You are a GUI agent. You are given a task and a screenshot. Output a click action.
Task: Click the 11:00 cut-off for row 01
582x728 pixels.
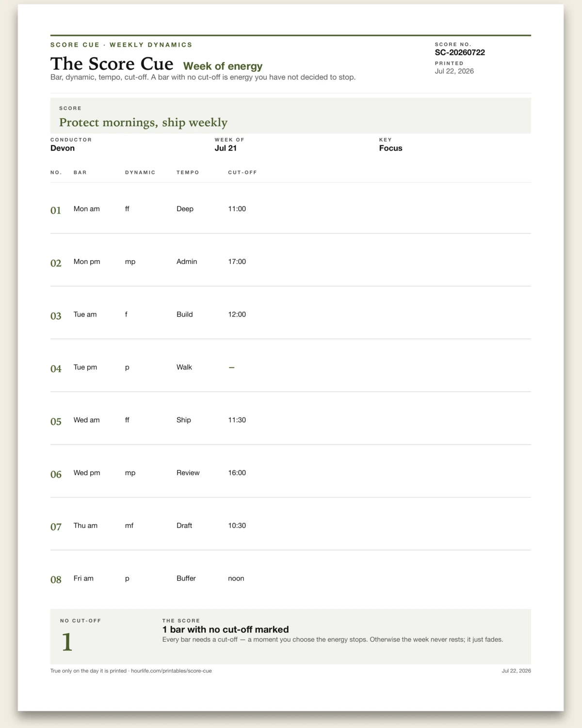[237, 209]
